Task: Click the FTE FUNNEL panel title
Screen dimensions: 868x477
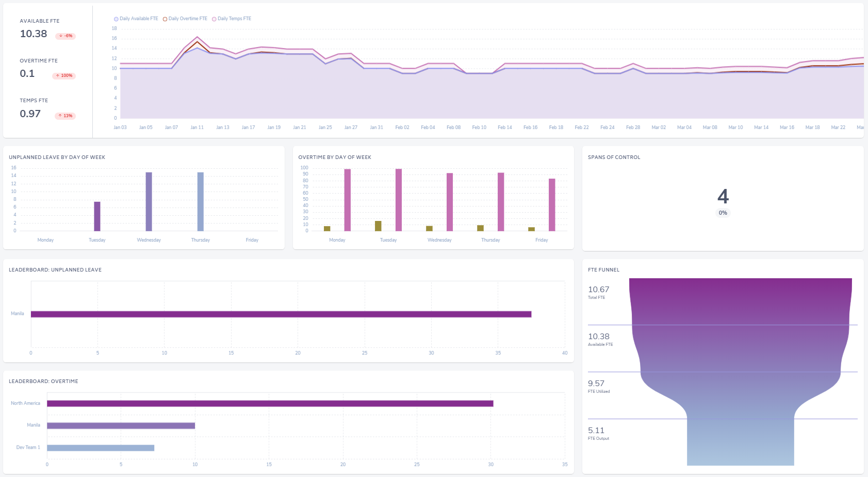Action: [603, 270]
